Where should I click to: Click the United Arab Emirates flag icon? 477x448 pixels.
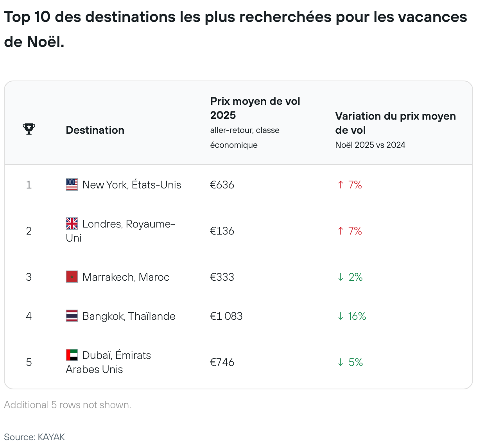[x=72, y=355]
